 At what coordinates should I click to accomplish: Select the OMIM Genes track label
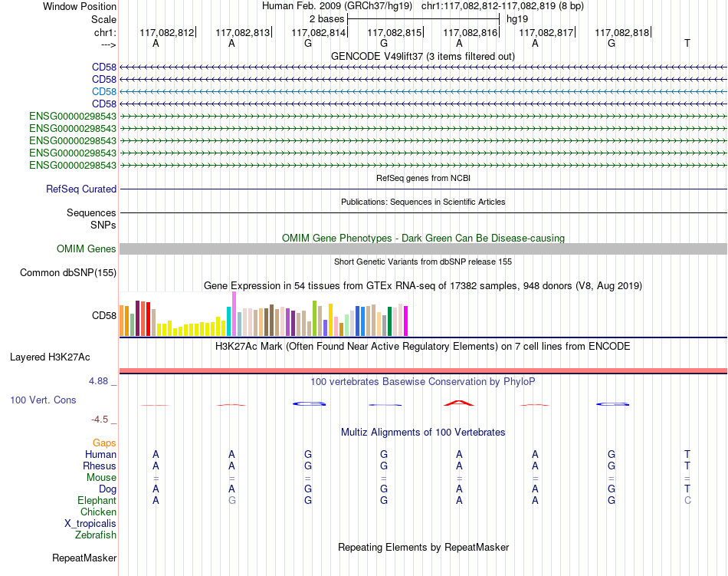87,249
